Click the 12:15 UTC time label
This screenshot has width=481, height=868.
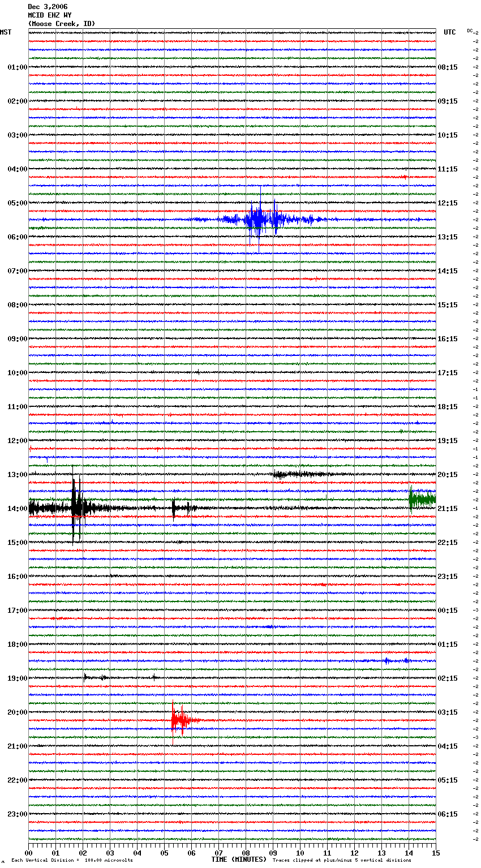click(448, 203)
